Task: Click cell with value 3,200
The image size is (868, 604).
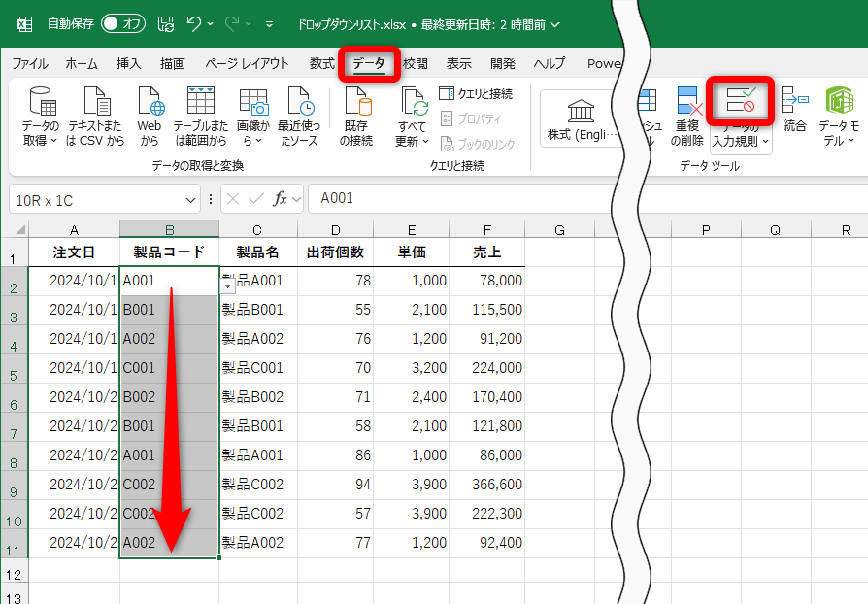Action: [412, 368]
